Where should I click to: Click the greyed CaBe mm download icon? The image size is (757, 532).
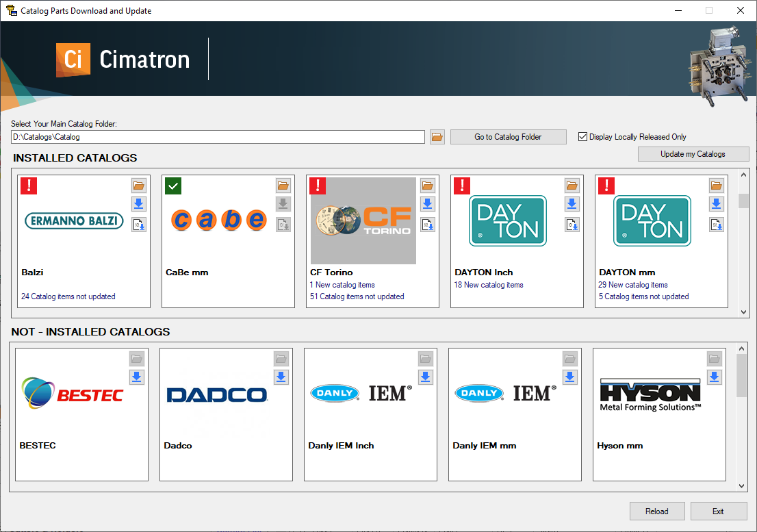283,204
